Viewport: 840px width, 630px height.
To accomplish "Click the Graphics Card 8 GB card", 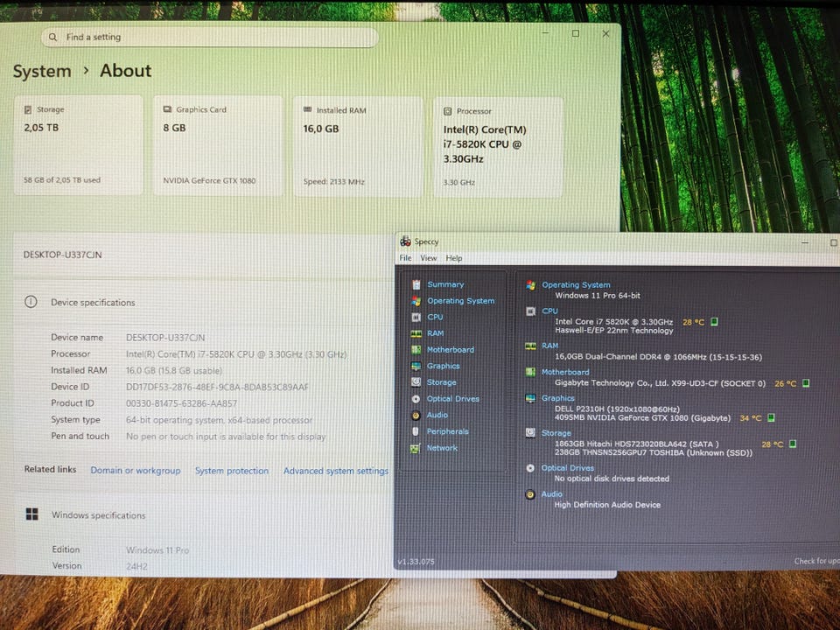I will point(218,146).
